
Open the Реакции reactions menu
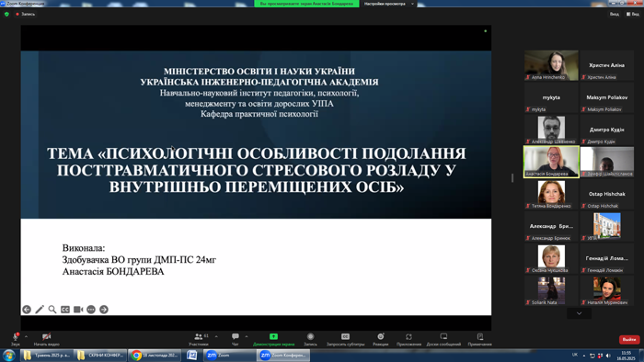381,339
